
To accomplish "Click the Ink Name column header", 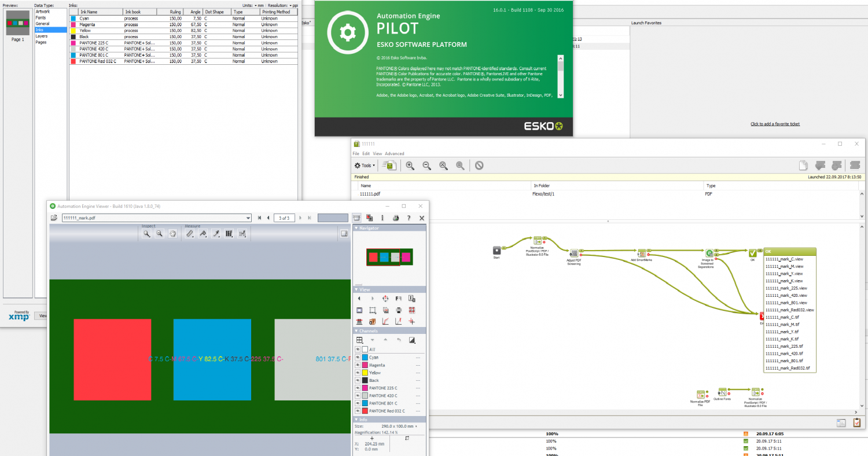I will (100, 12).
